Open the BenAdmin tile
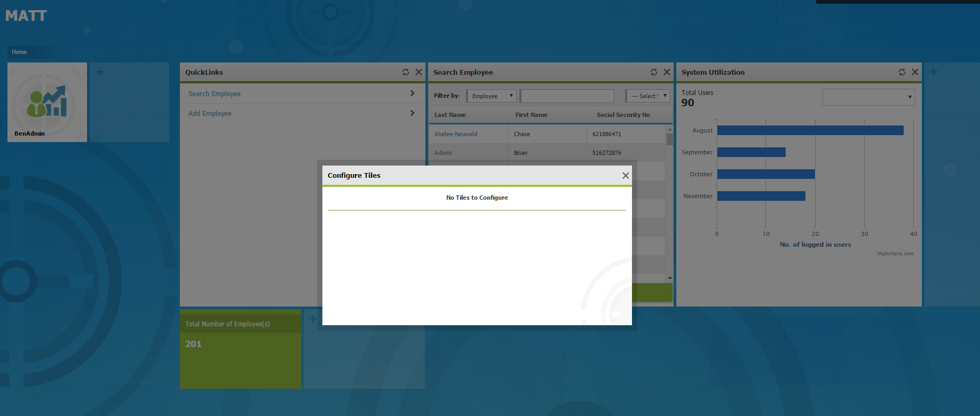The image size is (980, 416). (47, 102)
